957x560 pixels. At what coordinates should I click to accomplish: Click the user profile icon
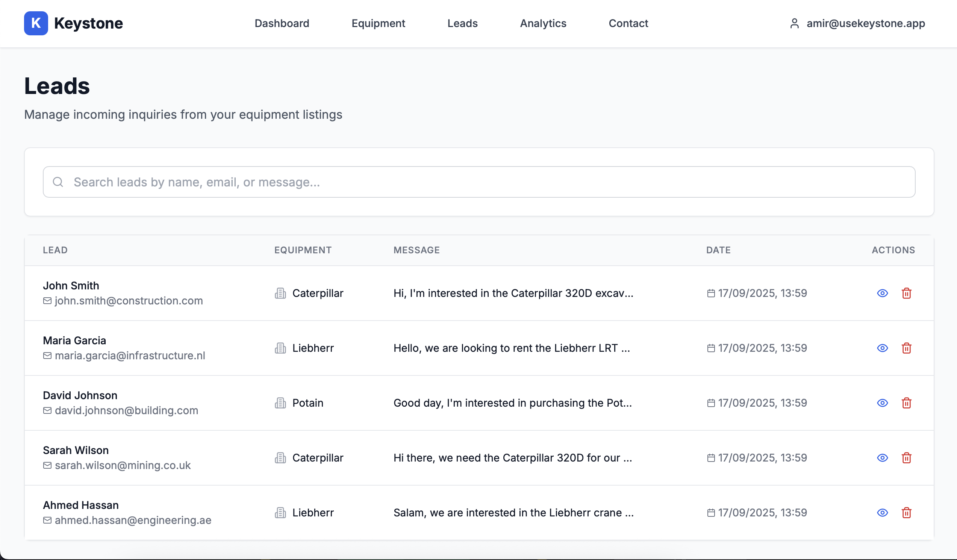794,24
